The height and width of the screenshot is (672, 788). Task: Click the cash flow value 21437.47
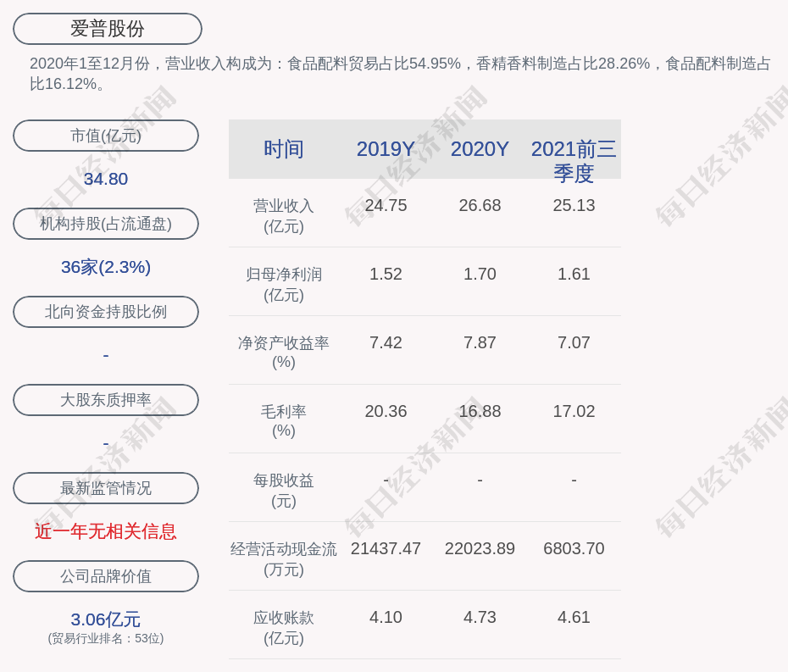[x=386, y=548]
